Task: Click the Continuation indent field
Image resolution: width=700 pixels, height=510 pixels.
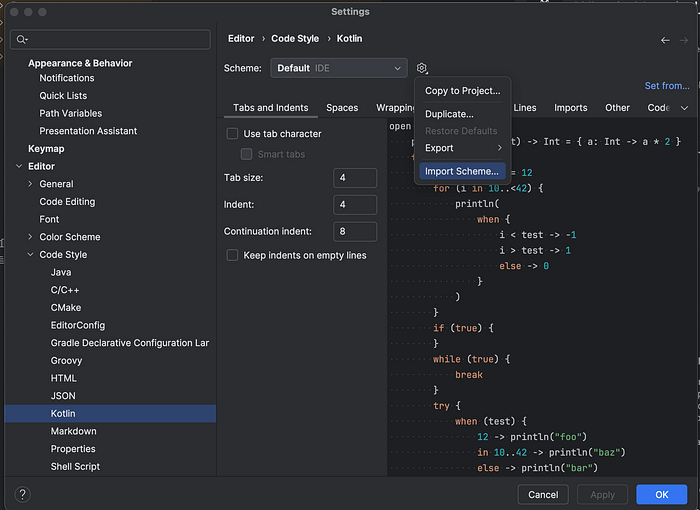Action: (x=355, y=231)
